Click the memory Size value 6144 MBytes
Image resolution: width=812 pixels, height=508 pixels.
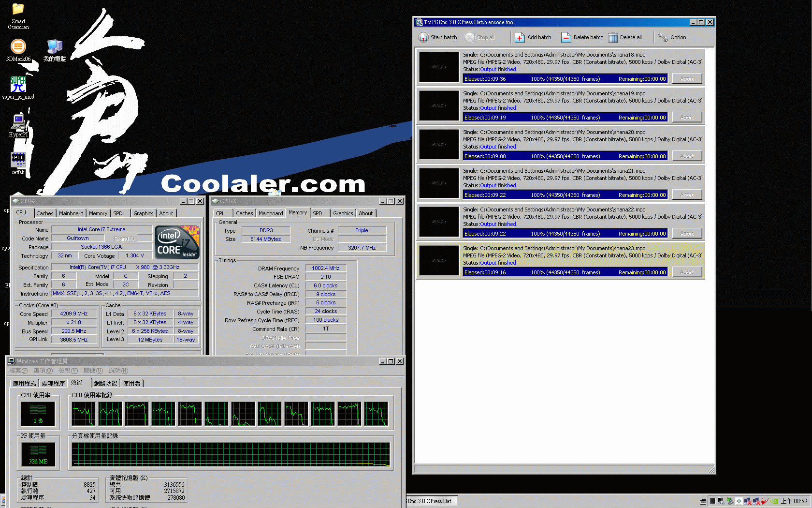pyautogui.click(x=266, y=239)
